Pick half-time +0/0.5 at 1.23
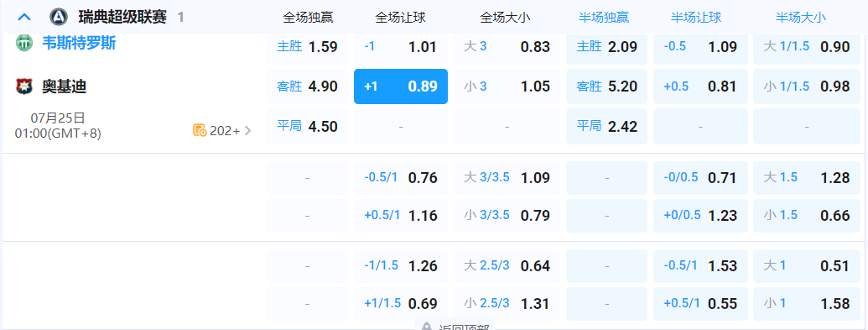Image resolution: width=868 pixels, height=330 pixels. [x=701, y=215]
